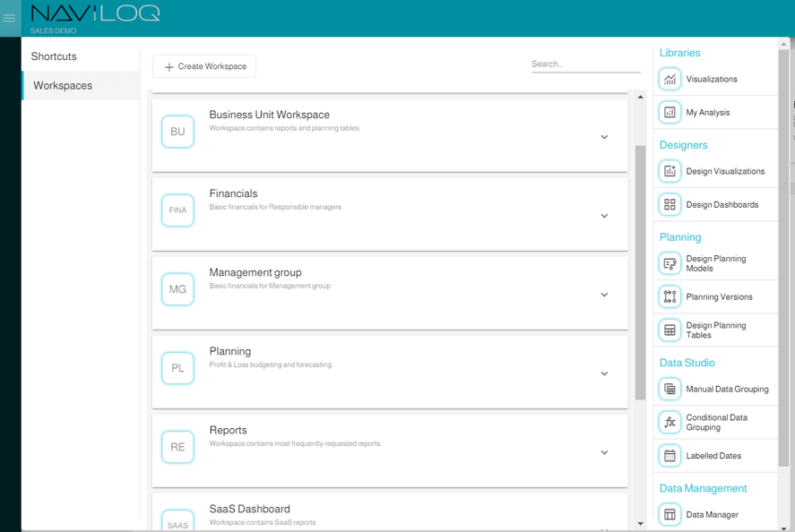Click the Design Dashboards grid icon
Image resolution: width=795 pixels, height=532 pixels.
pos(670,205)
